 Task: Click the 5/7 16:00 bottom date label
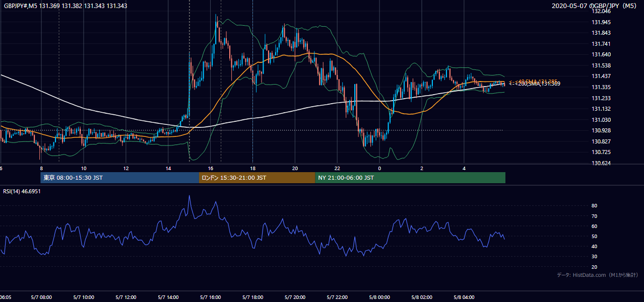point(211,297)
